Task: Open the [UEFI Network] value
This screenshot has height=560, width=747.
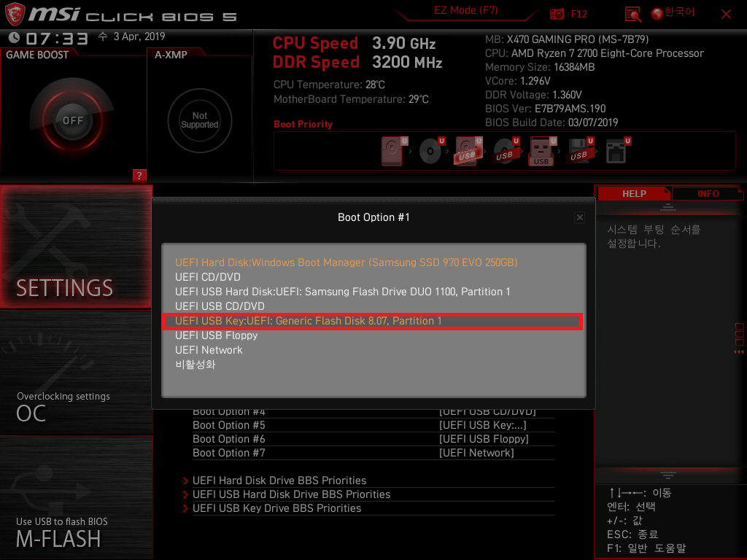Action: coord(476,453)
